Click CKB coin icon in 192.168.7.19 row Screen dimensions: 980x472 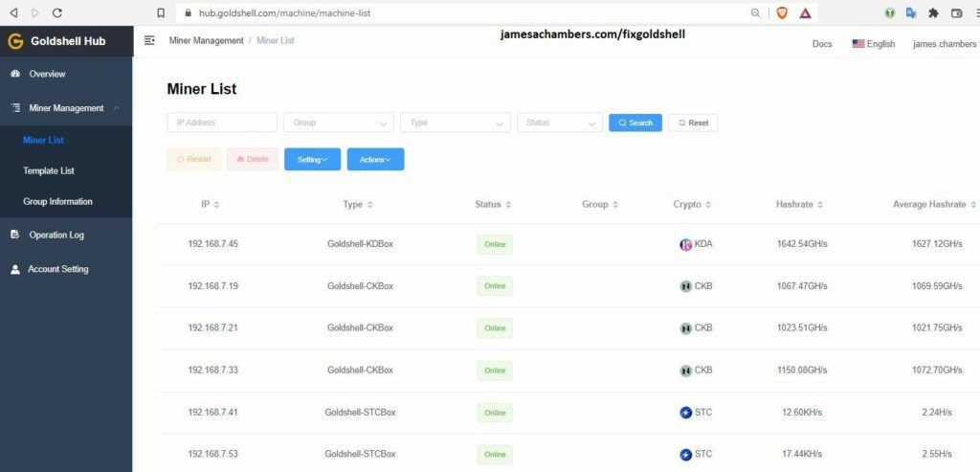(x=685, y=286)
